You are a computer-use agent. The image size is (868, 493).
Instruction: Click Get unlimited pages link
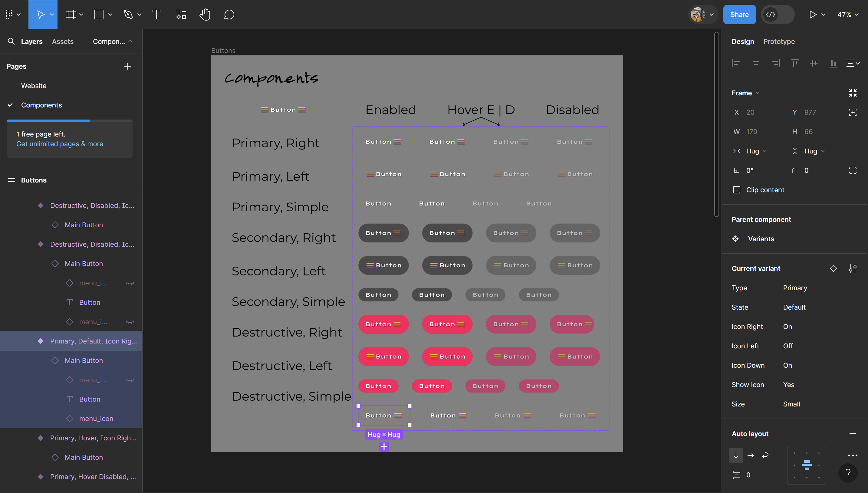(60, 143)
